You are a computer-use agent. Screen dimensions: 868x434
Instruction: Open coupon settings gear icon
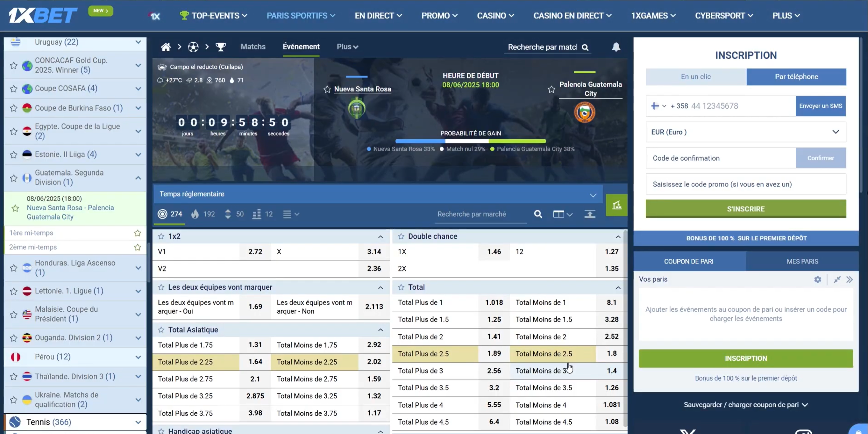pyautogui.click(x=817, y=279)
